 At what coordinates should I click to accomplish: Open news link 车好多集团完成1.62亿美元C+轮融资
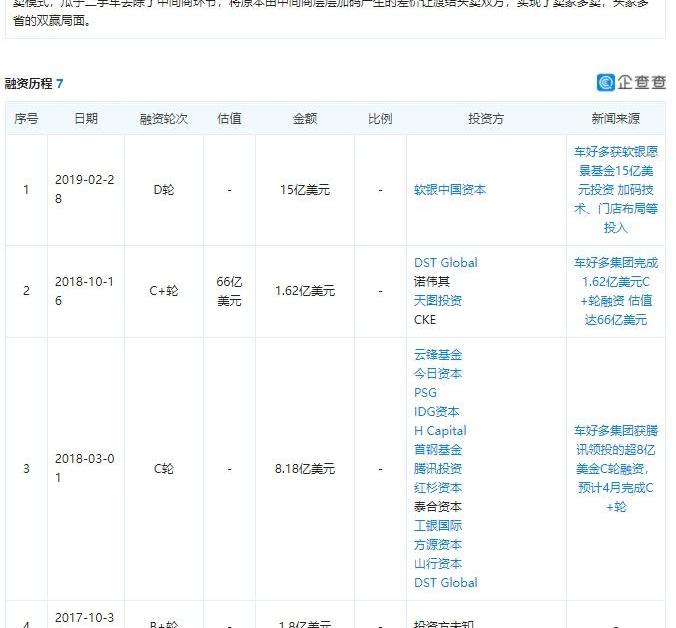click(616, 291)
